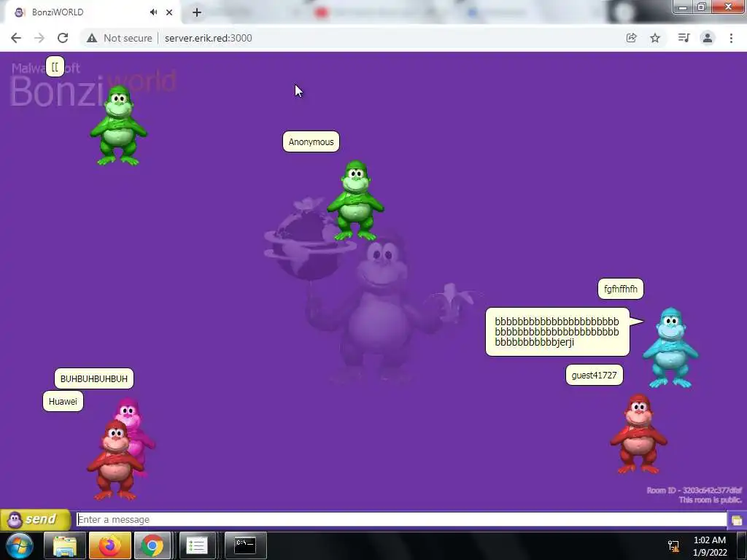Click the red Bonzi named Huawei
The height and width of the screenshot is (560, 747).
pos(115,460)
